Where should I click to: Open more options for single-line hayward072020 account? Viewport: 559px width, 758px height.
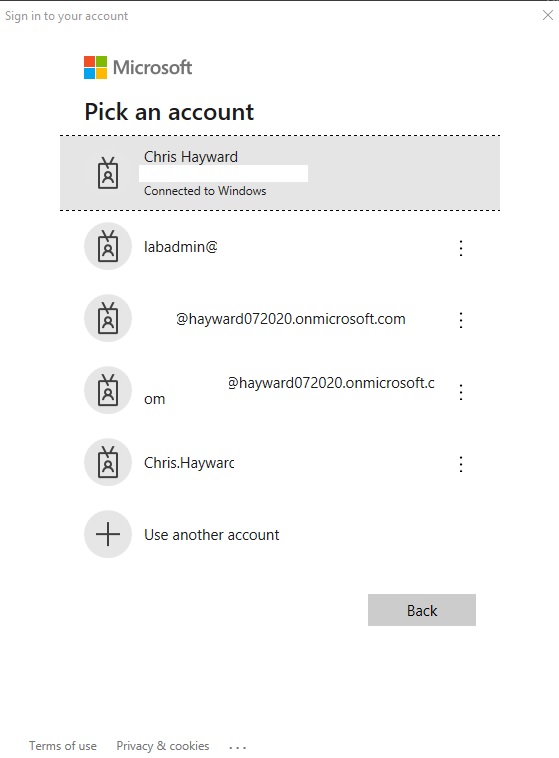click(461, 320)
